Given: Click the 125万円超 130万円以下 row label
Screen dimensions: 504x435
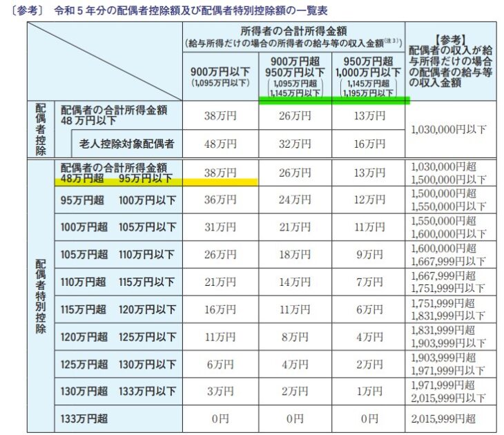Looking at the screenshot, I should point(118,365).
